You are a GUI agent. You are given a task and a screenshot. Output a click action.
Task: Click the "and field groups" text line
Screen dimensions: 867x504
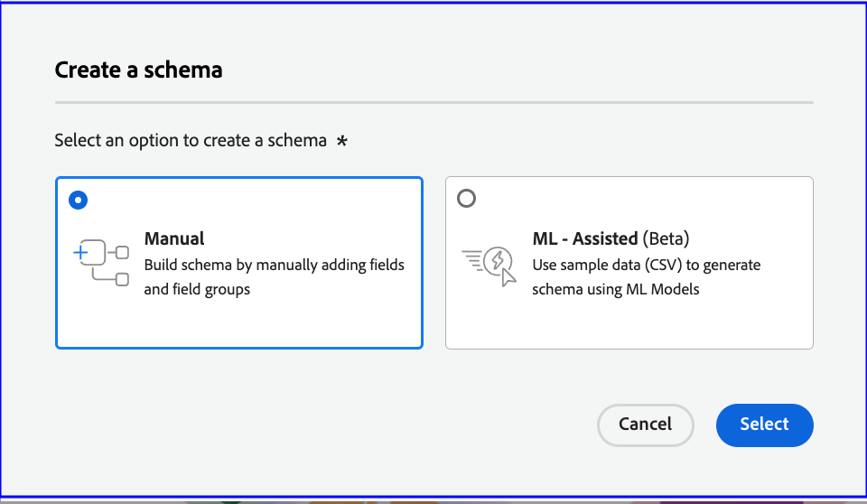196,290
